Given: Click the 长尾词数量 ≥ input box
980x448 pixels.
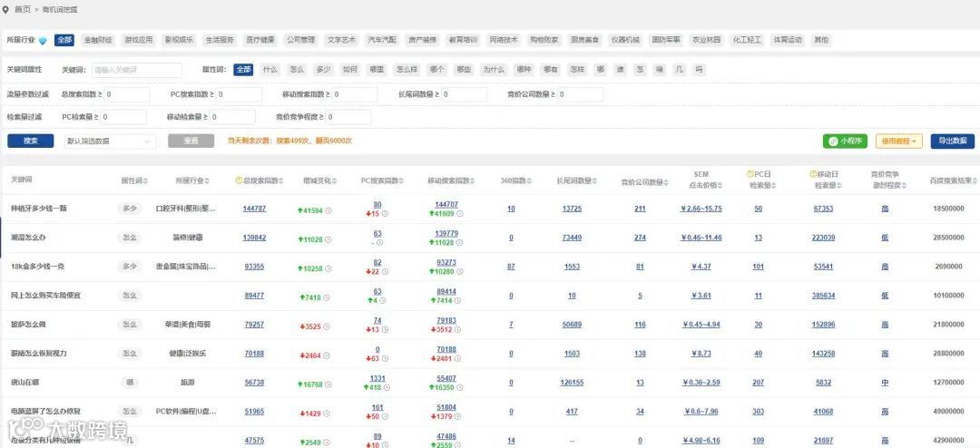Looking at the screenshot, I should tap(464, 95).
